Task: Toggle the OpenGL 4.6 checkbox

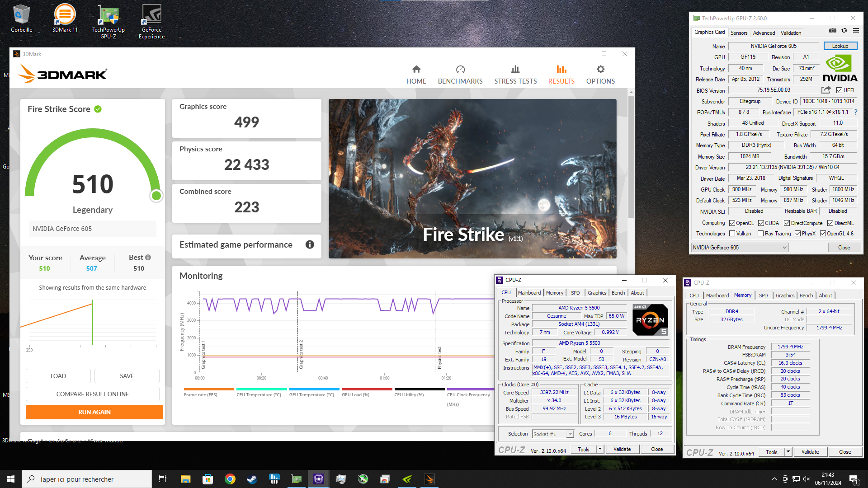Action: pyautogui.click(x=823, y=234)
